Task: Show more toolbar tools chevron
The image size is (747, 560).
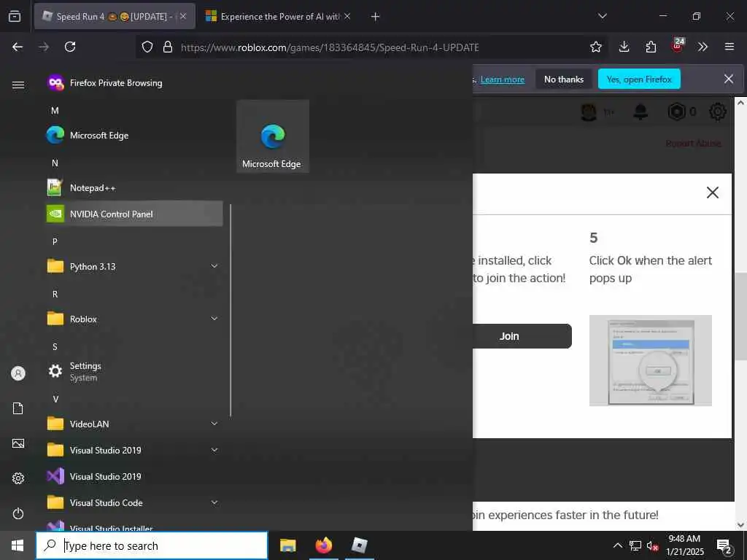Action: 703,47
